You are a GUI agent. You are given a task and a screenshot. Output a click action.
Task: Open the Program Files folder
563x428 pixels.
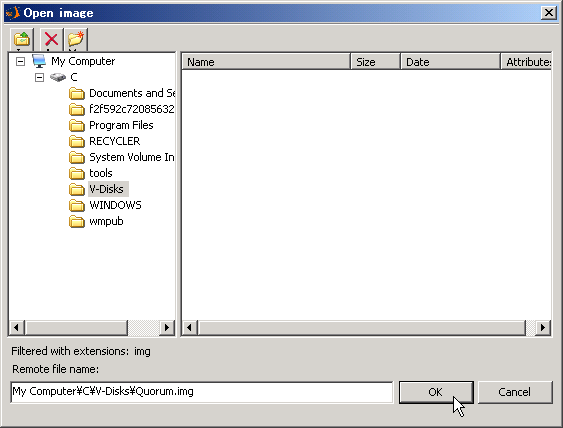pyautogui.click(x=111, y=125)
